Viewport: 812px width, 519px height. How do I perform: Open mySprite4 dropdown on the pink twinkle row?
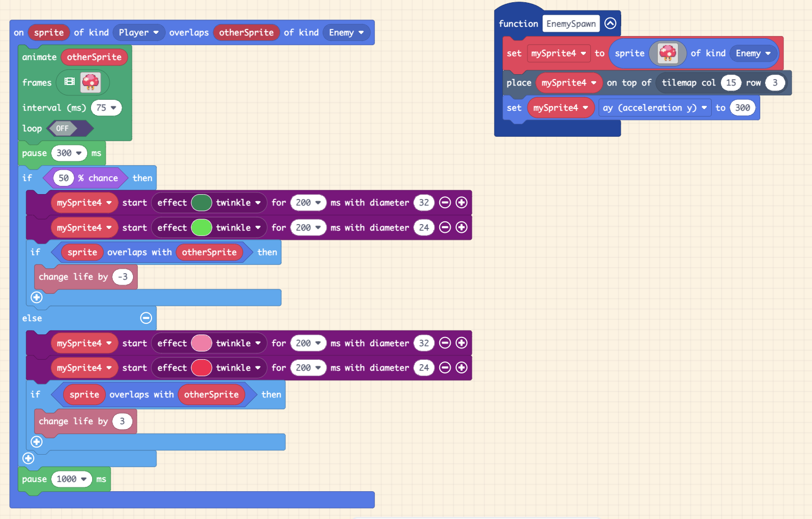pyautogui.click(x=84, y=343)
